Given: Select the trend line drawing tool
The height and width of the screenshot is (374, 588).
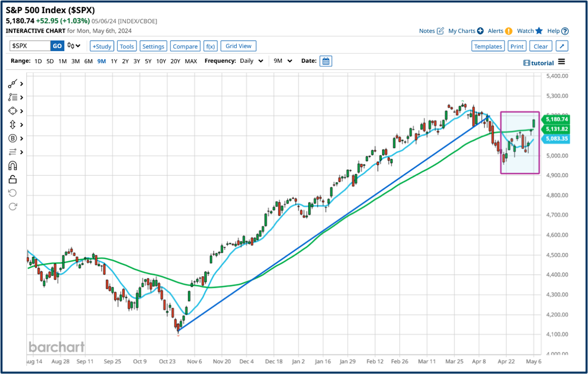Looking at the screenshot, I should click(x=12, y=83).
